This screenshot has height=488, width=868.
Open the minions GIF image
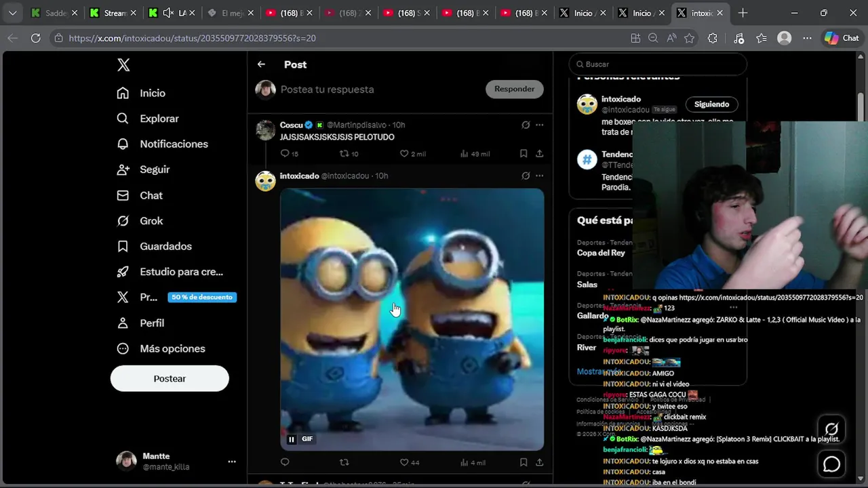tap(412, 319)
